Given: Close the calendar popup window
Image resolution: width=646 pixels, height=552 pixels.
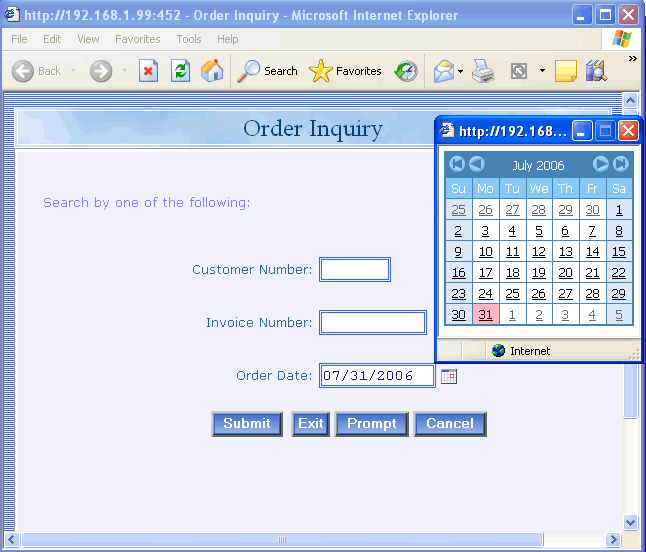Looking at the screenshot, I should (x=628, y=131).
